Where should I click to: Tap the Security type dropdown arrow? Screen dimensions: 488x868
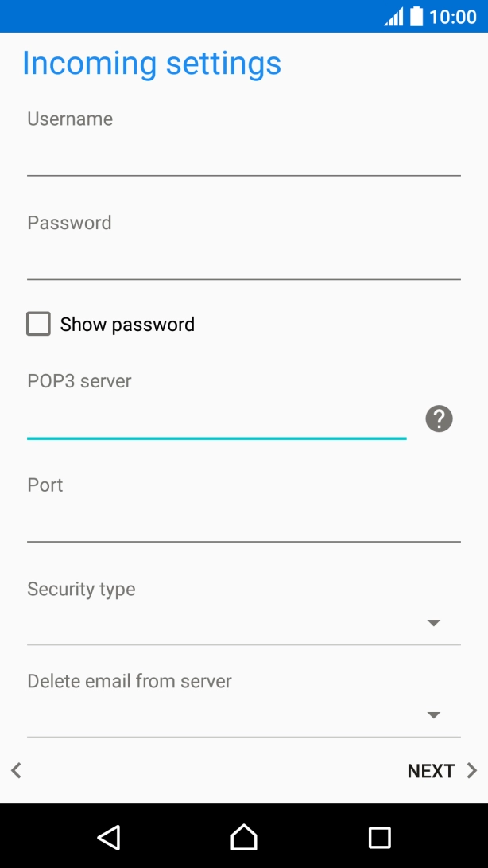433,623
